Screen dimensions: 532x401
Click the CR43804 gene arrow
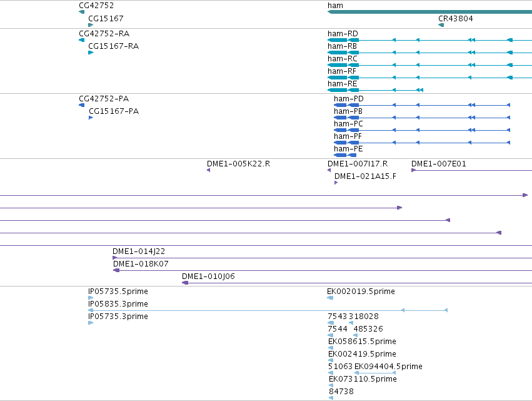point(441,25)
